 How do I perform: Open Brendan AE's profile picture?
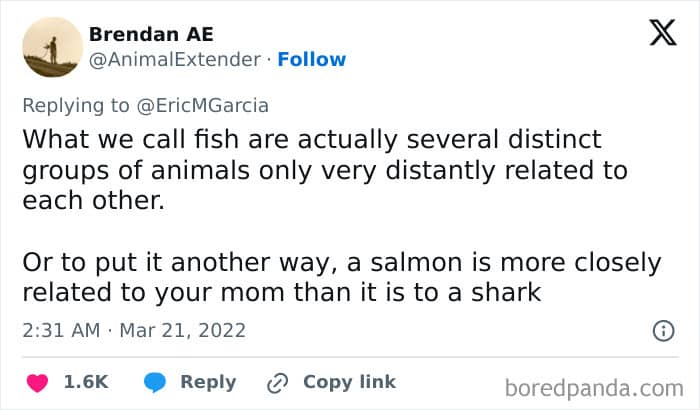click(51, 47)
